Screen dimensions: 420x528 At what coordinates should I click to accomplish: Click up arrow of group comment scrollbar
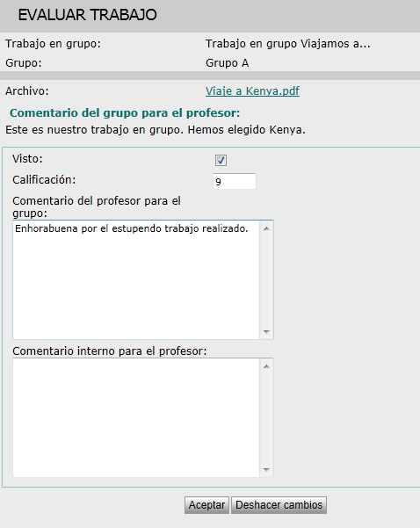(266, 229)
